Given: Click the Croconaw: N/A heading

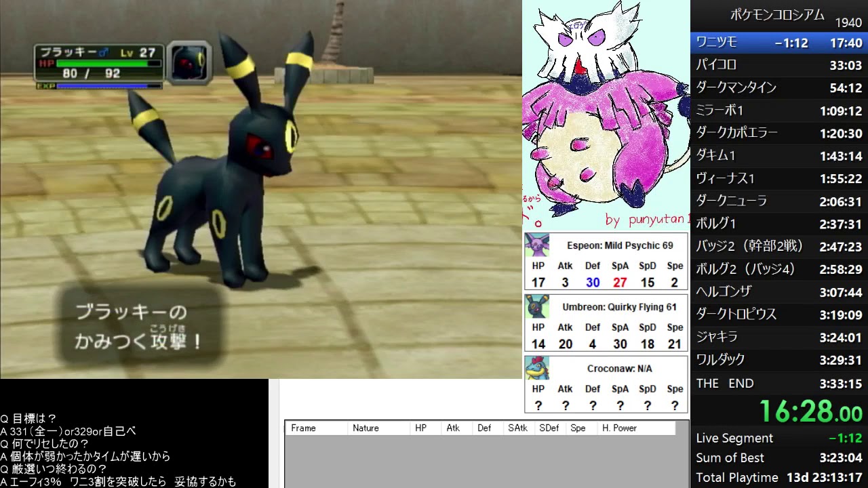Looking at the screenshot, I should click(619, 369).
